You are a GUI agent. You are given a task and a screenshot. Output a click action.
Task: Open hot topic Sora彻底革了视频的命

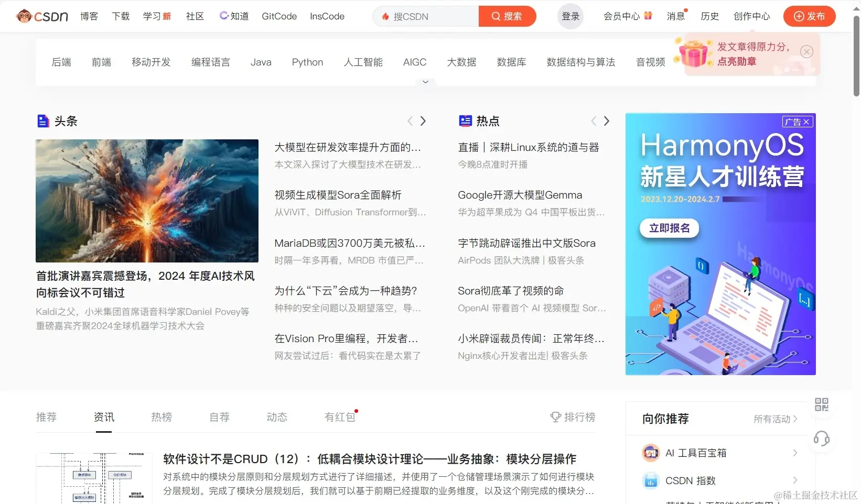tap(511, 291)
